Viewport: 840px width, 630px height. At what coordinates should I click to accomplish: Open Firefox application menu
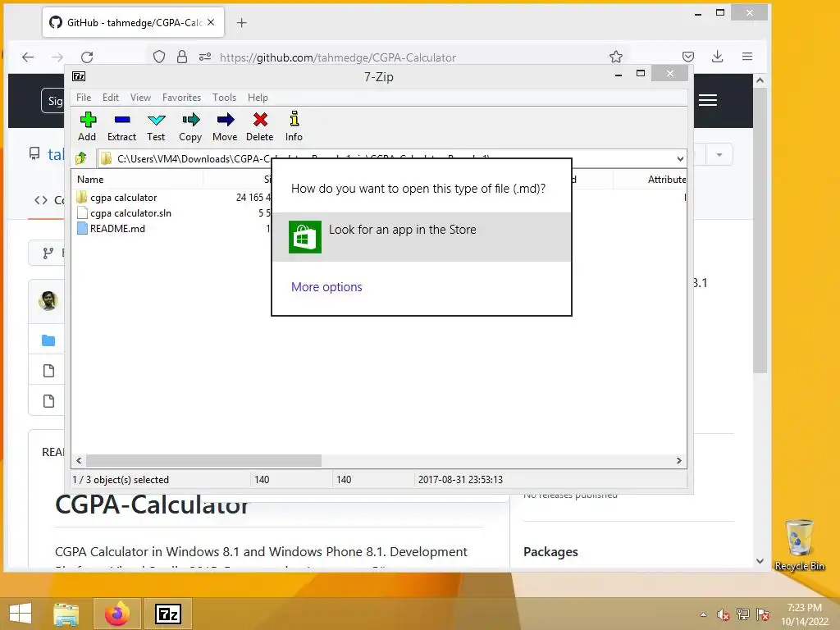pos(747,57)
